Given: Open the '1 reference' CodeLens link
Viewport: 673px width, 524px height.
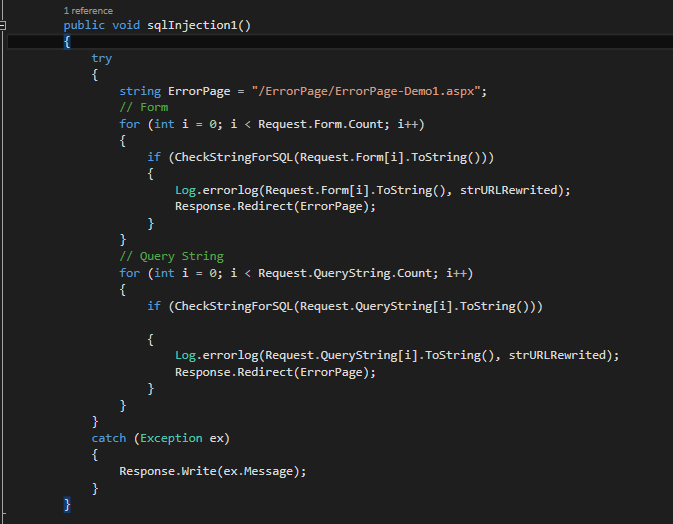Looking at the screenshot, I should [88, 11].
